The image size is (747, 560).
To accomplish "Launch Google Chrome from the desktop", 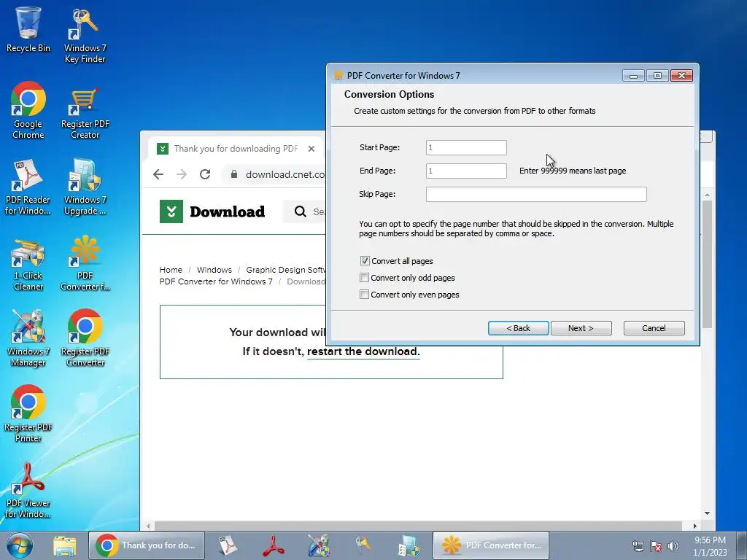I will tap(28, 111).
